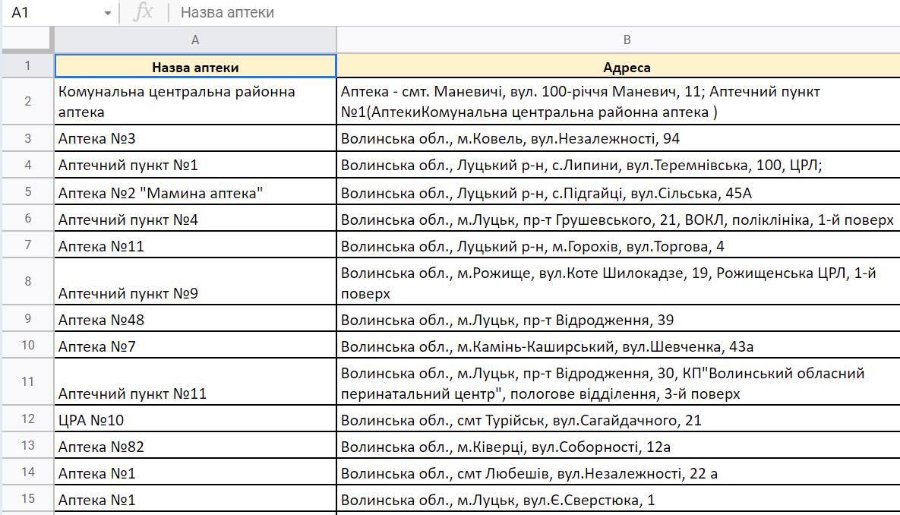Select the cell Комунальна центральна районна аптека

click(x=195, y=102)
